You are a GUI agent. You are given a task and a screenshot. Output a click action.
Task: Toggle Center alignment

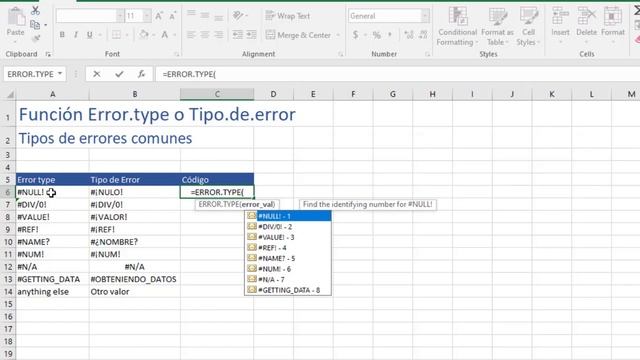point(205,35)
